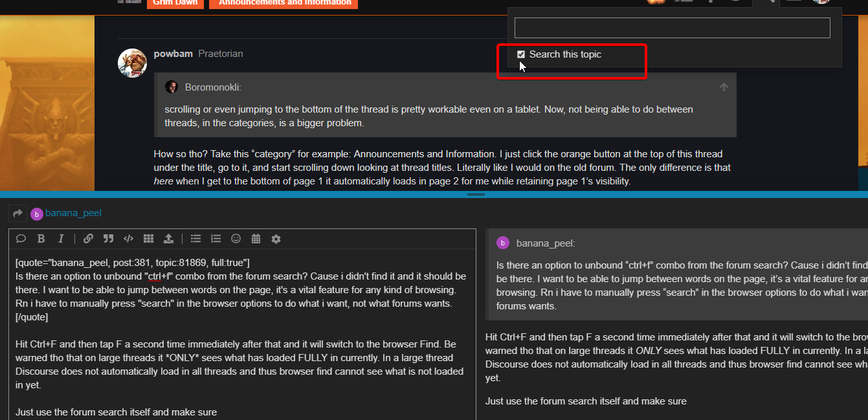This screenshot has width=868, height=420.
Task: Insert a bulleted list
Action: (x=195, y=239)
